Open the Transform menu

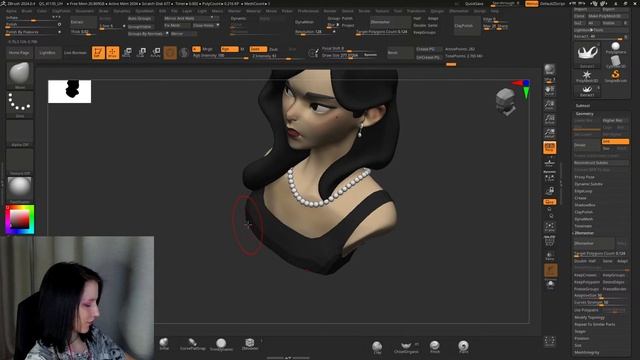tap(416, 11)
